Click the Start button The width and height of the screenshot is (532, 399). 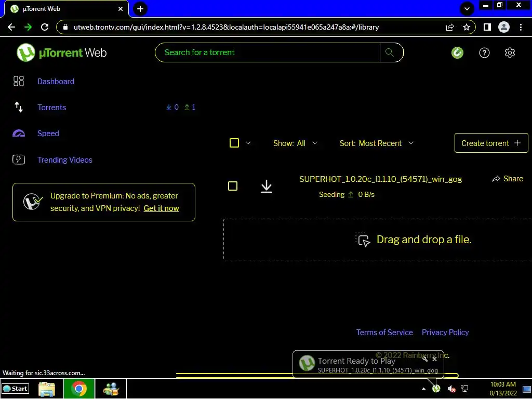click(16, 389)
